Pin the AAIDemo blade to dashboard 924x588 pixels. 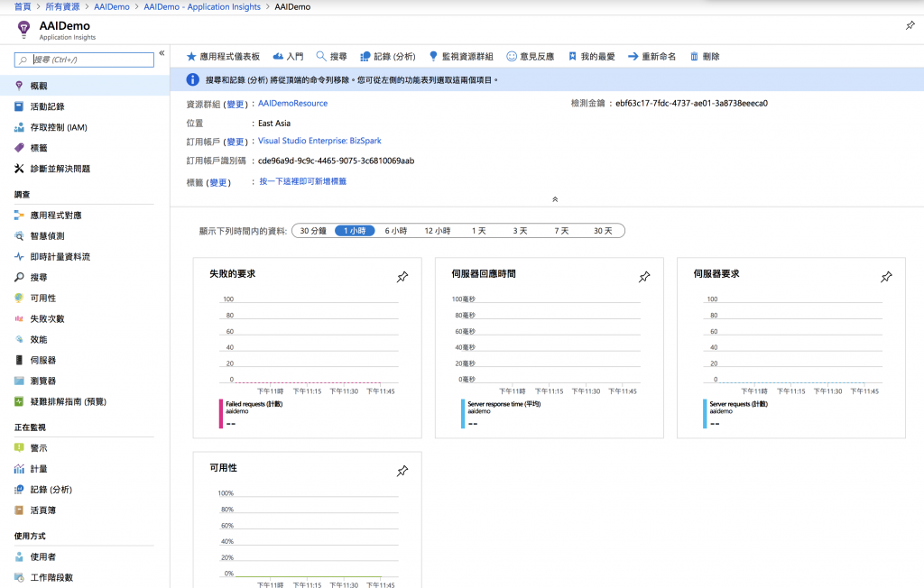click(x=910, y=25)
